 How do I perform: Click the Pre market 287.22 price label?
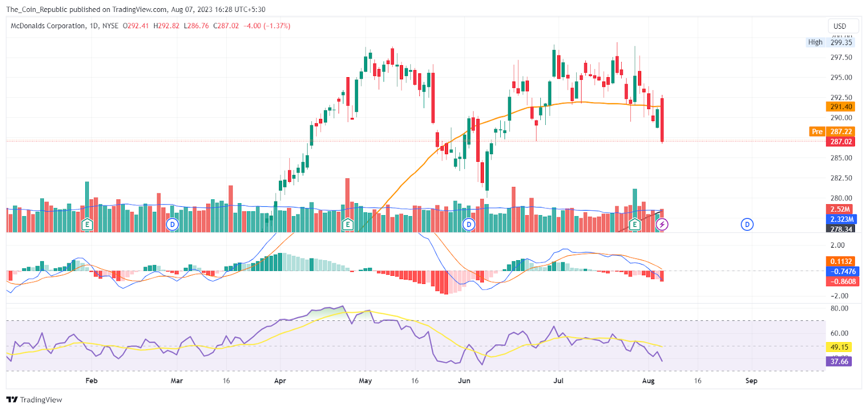(833, 131)
